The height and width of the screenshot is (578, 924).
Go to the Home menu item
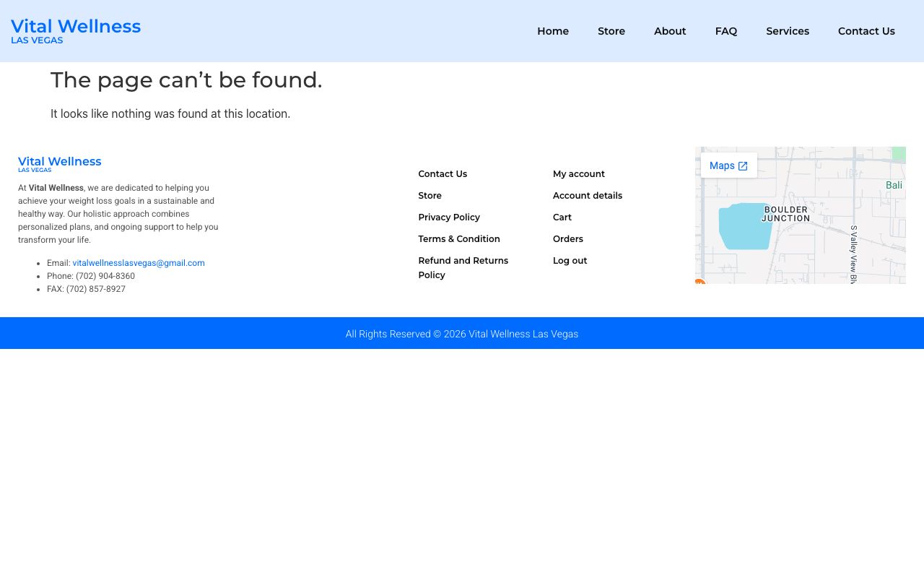pos(553,31)
